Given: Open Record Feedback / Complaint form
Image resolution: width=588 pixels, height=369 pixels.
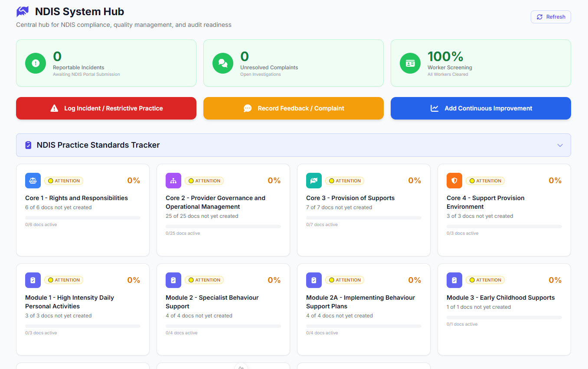Looking at the screenshot, I should [x=293, y=108].
